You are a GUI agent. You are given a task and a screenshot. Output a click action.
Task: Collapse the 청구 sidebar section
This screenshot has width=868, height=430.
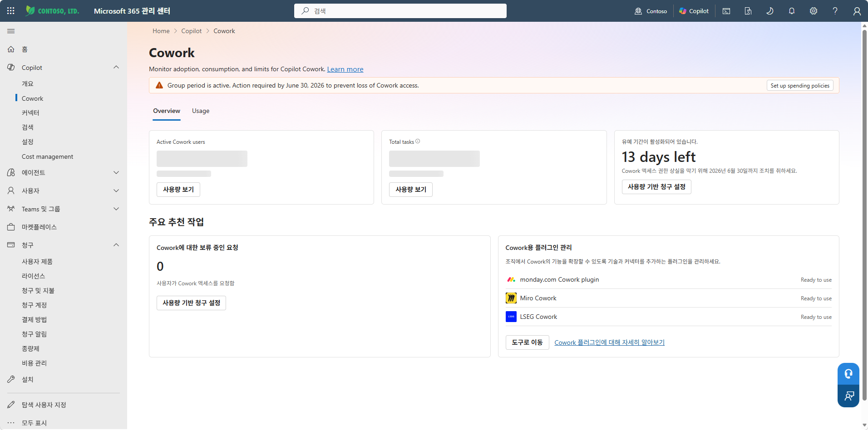[116, 245]
